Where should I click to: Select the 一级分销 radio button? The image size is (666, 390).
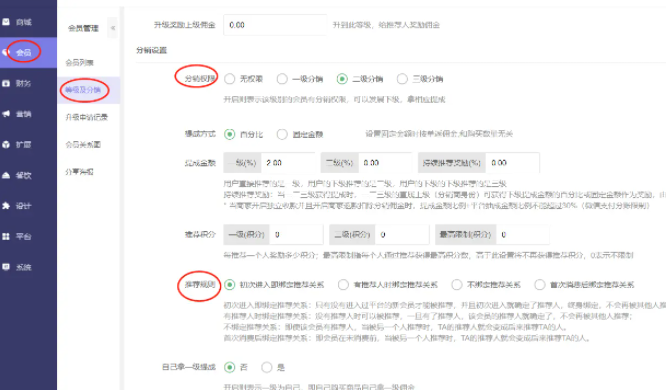282,79
